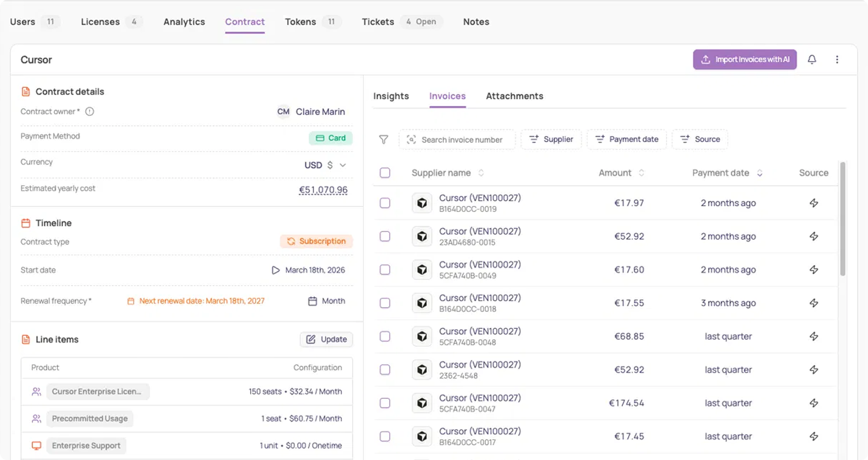Click the estimated yearly cost €51,070.96

pos(323,190)
